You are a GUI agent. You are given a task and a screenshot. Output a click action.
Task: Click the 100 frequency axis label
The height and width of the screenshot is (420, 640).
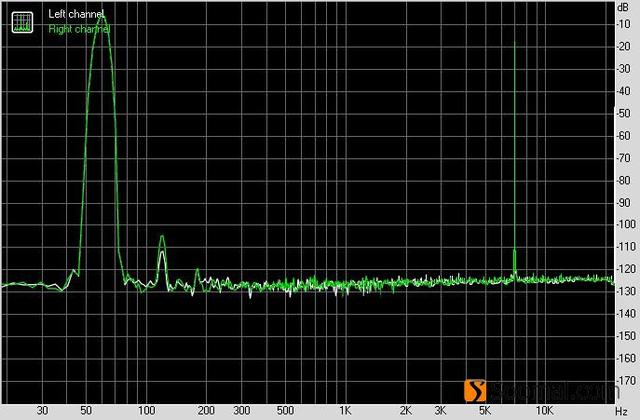pos(146,411)
